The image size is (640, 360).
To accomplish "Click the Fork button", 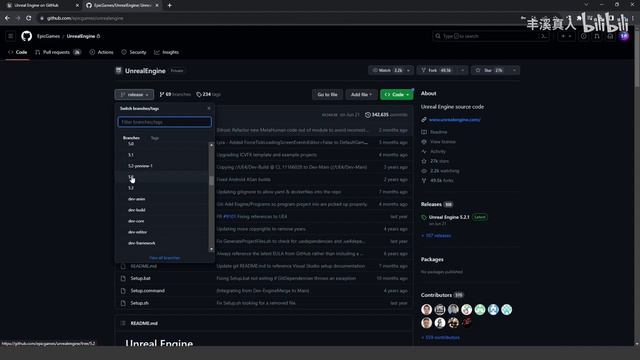I will pyautogui.click(x=437, y=70).
